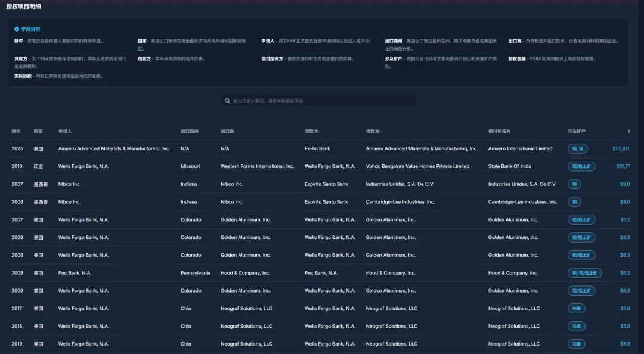Viewport: 644px width, 354px height.
Task: Click the Ex-Im Bank lender cell
Action: click(317, 148)
